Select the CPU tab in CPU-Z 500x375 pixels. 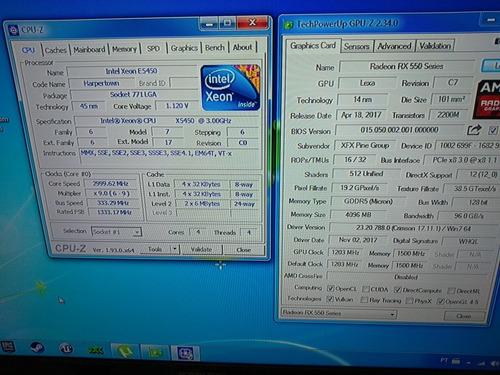pyautogui.click(x=28, y=50)
